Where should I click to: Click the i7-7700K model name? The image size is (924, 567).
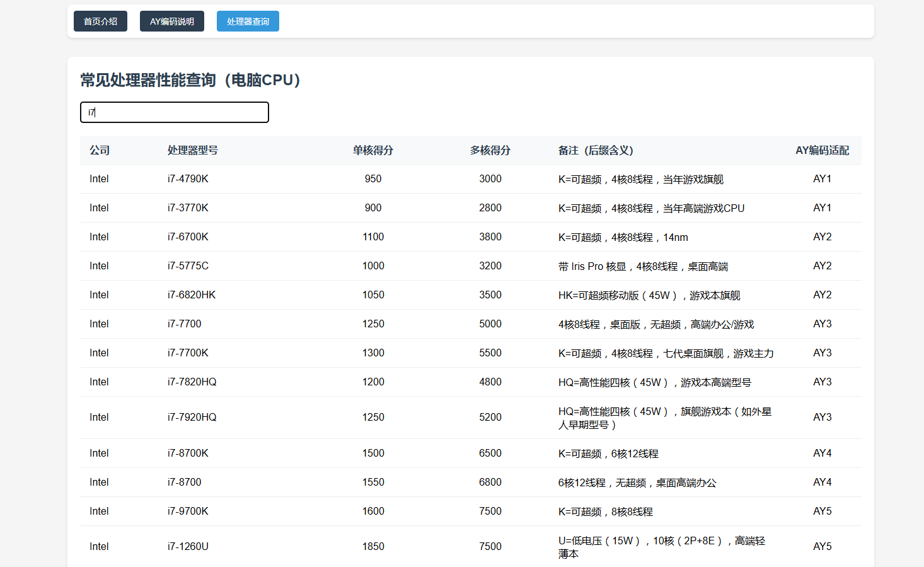click(188, 353)
